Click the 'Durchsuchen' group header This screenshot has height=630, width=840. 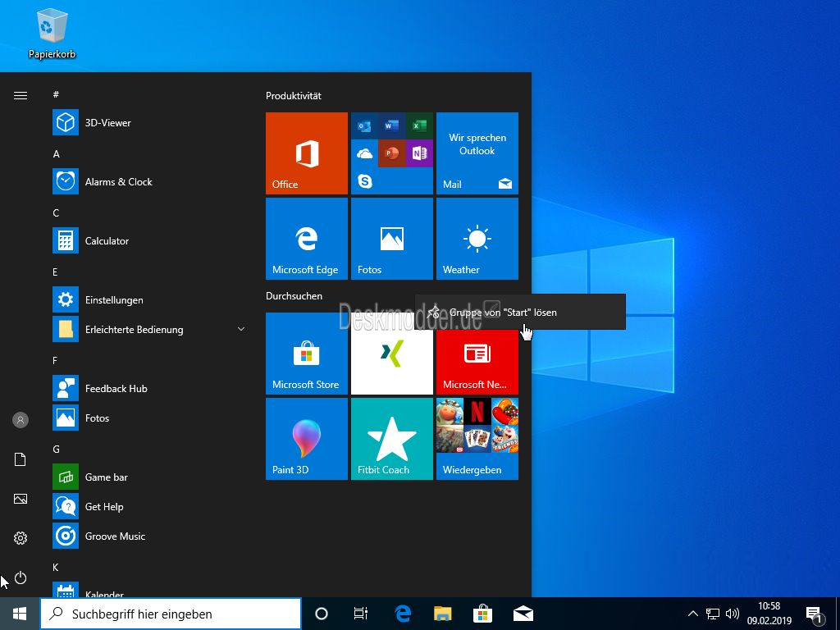294,295
